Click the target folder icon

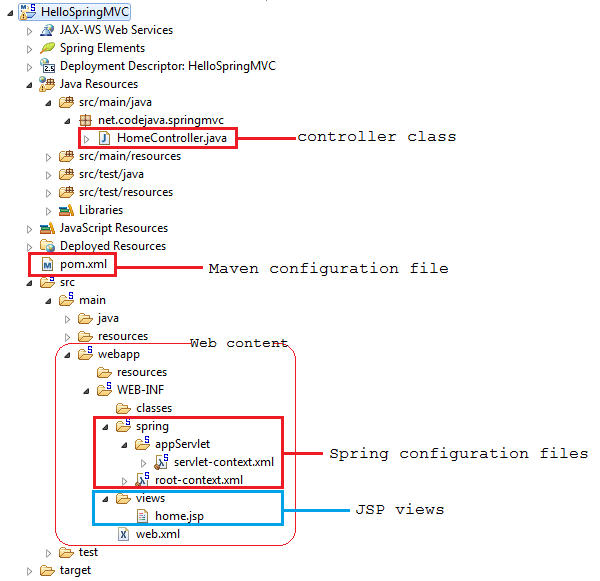coord(47,570)
